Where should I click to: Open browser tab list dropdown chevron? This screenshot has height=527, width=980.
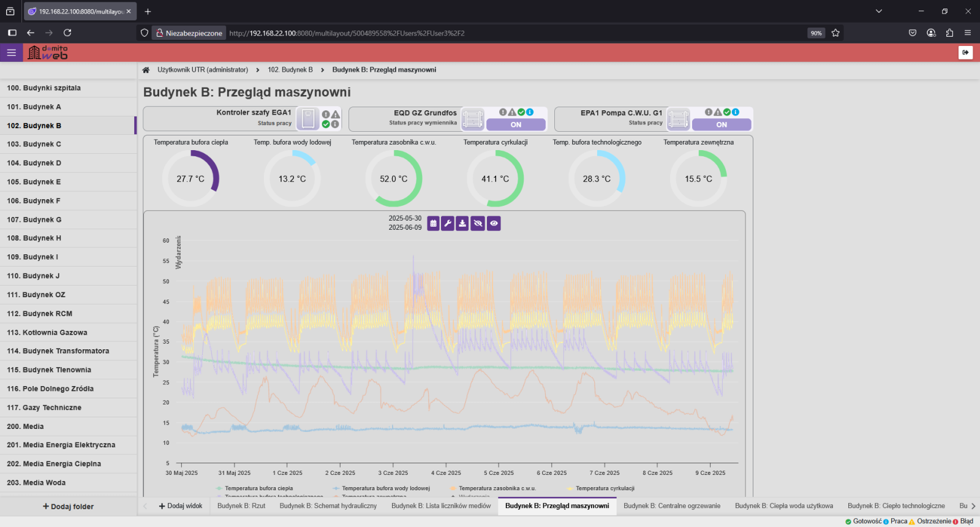coord(878,11)
